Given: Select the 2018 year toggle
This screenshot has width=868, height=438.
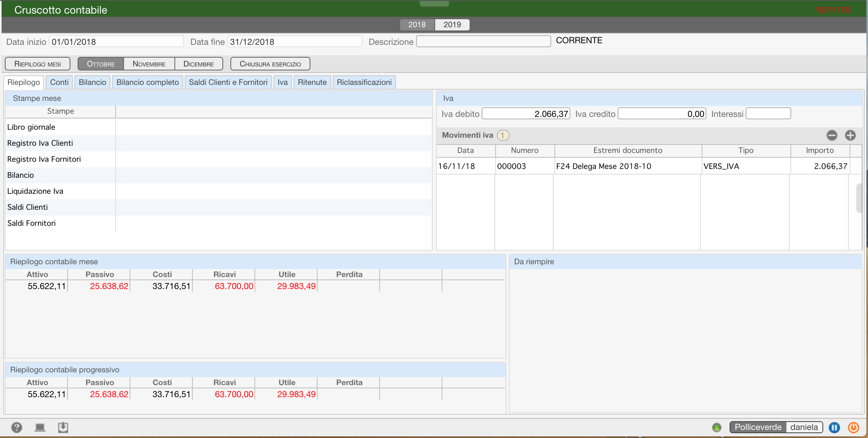Looking at the screenshot, I should [x=417, y=25].
